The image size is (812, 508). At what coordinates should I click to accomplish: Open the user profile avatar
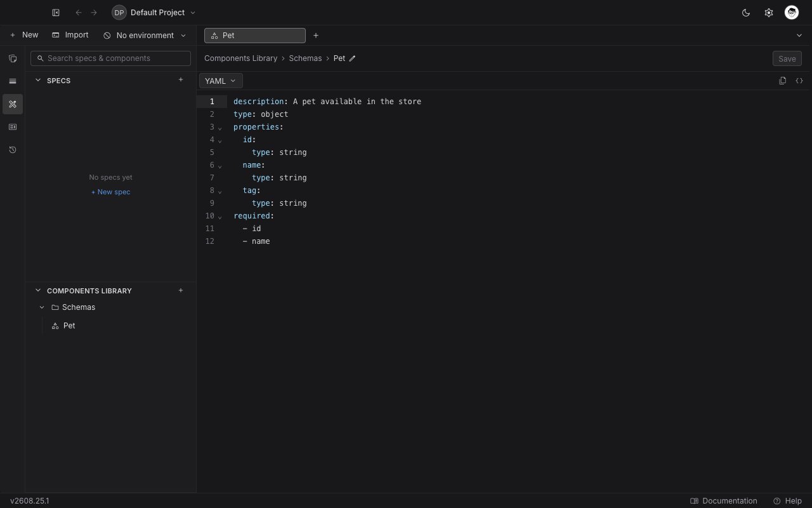point(791,13)
